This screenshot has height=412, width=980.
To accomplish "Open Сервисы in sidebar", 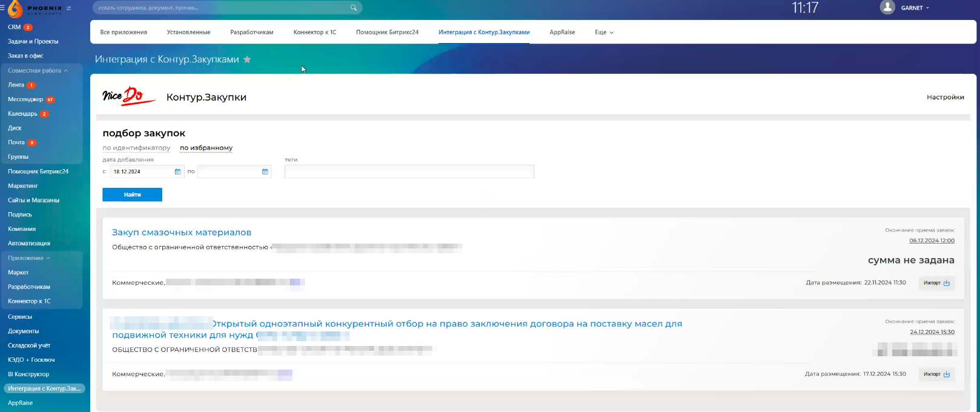I will tap(20, 317).
